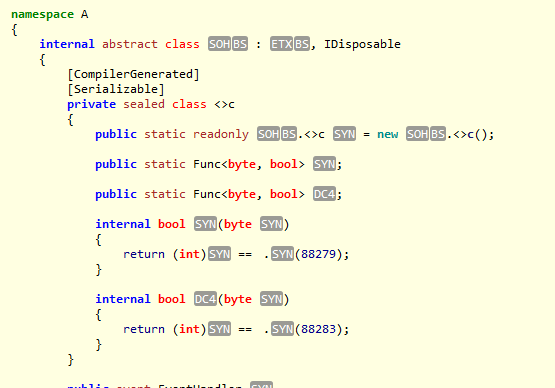
Task: Click 'return' on the 88279 line
Action: (144, 254)
